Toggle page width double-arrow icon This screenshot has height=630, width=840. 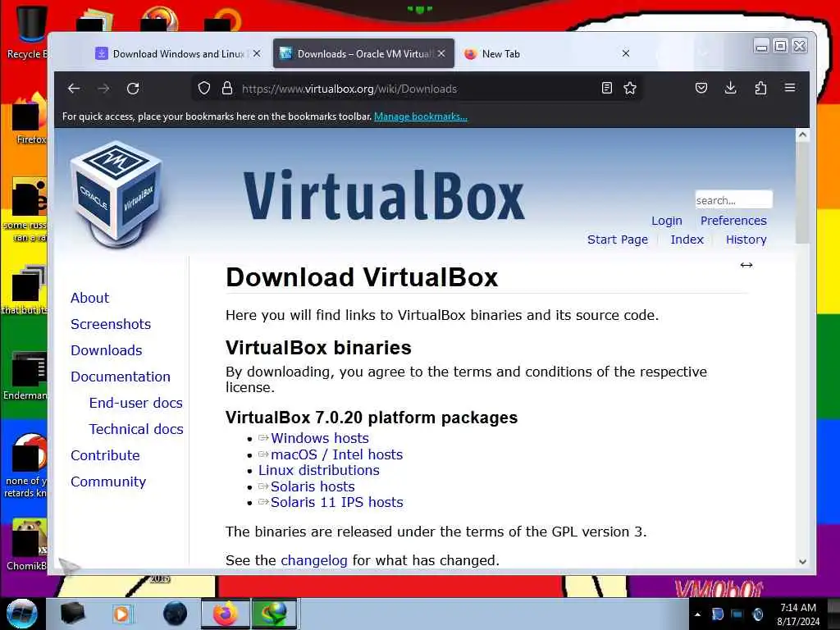[746, 265]
